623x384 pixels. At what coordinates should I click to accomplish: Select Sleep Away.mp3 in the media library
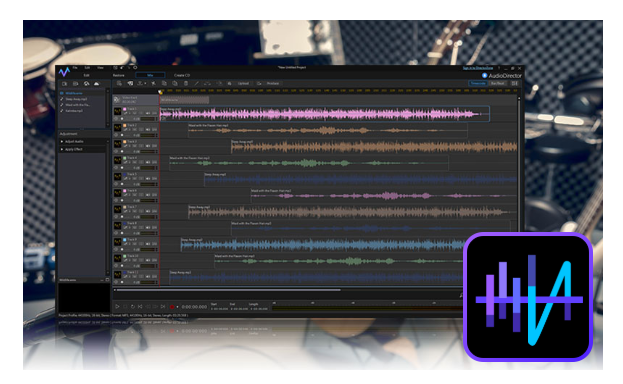[x=76, y=99]
